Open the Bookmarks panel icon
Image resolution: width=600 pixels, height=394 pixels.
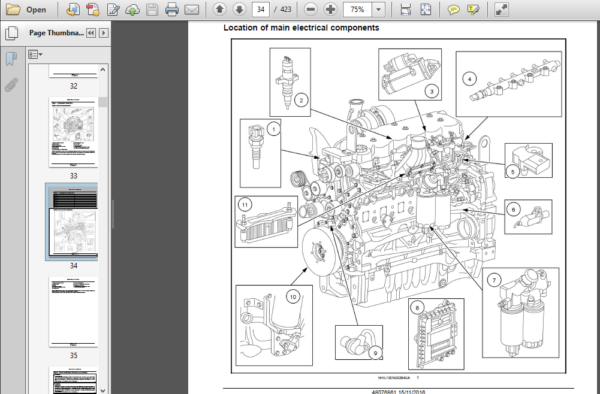pyautogui.click(x=11, y=59)
